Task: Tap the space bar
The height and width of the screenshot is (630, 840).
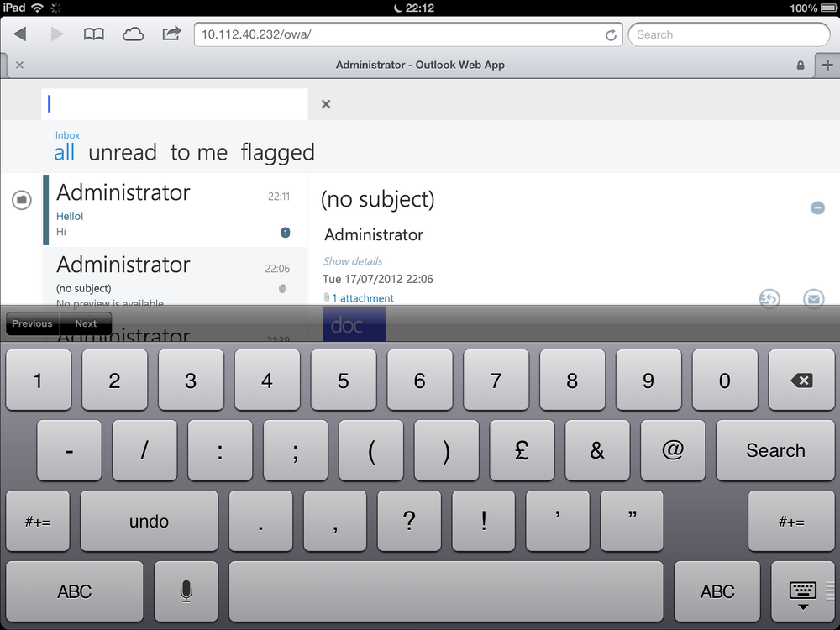Action: click(x=446, y=591)
